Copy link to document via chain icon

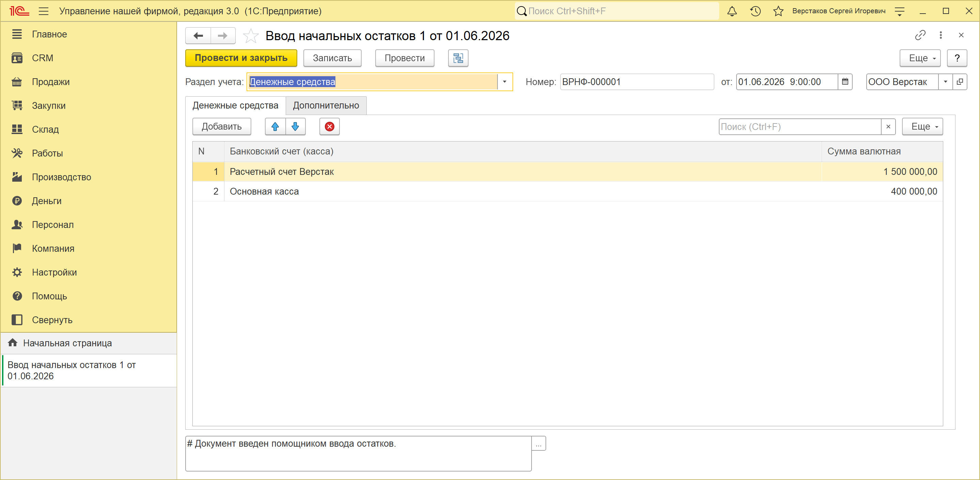coord(920,35)
